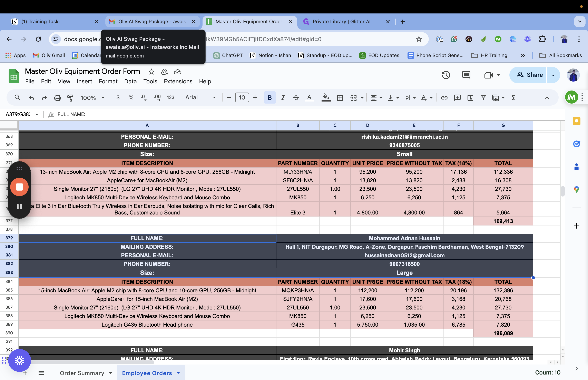
Task: Open the comments history icon
Action: pyautogui.click(x=466, y=75)
